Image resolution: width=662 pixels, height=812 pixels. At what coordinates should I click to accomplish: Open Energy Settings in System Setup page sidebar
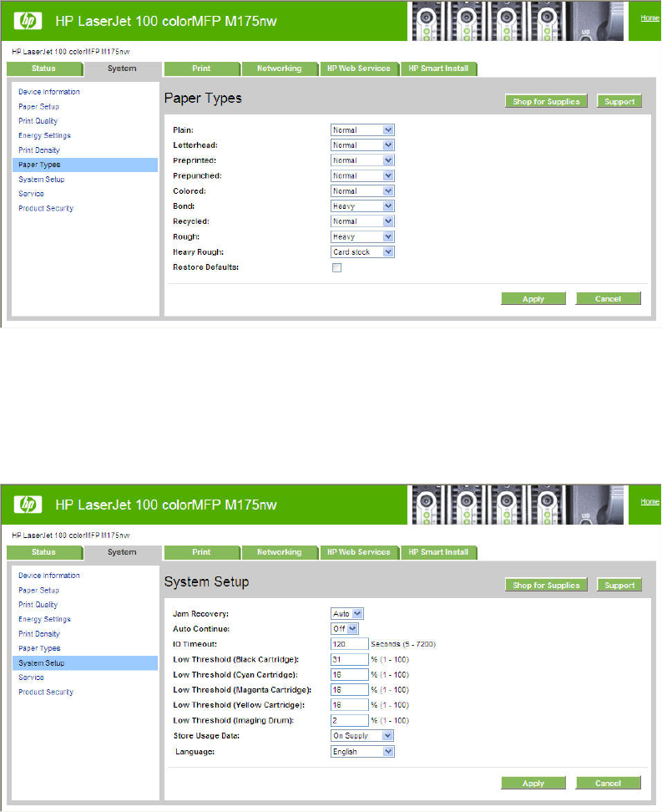click(x=44, y=619)
